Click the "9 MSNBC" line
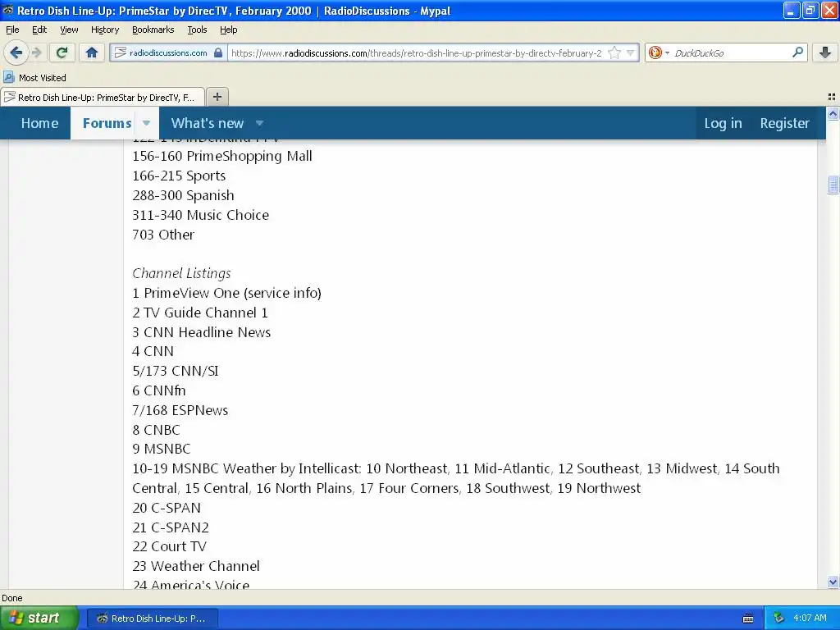 click(162, 449)
